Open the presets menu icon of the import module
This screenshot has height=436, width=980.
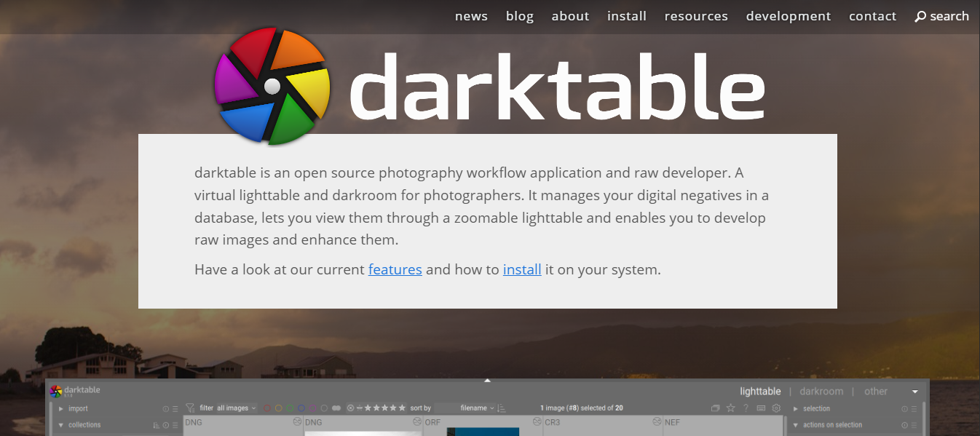click(175, 409)
